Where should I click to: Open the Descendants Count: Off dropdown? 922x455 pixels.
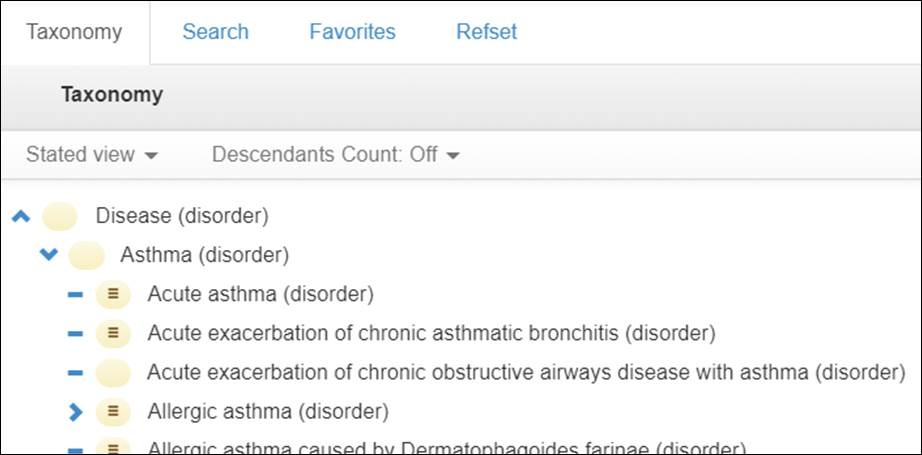click(336, 155)
